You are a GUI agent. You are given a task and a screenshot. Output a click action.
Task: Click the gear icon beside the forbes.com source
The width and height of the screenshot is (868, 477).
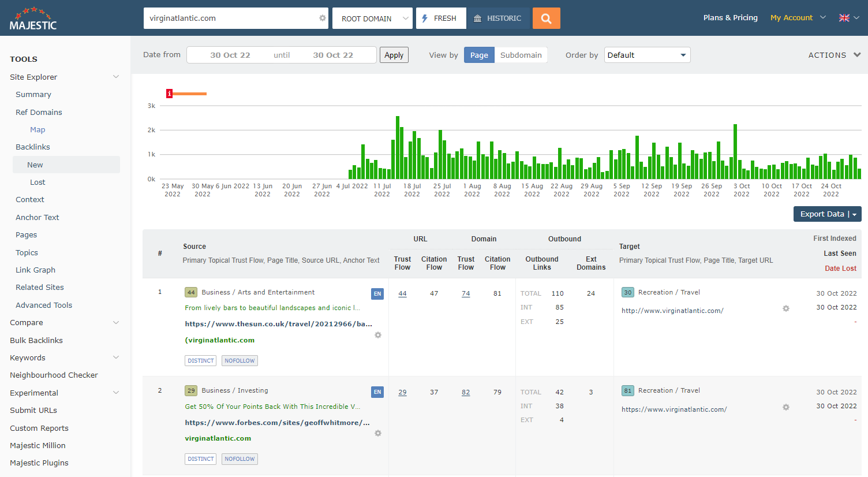(378, 433)
